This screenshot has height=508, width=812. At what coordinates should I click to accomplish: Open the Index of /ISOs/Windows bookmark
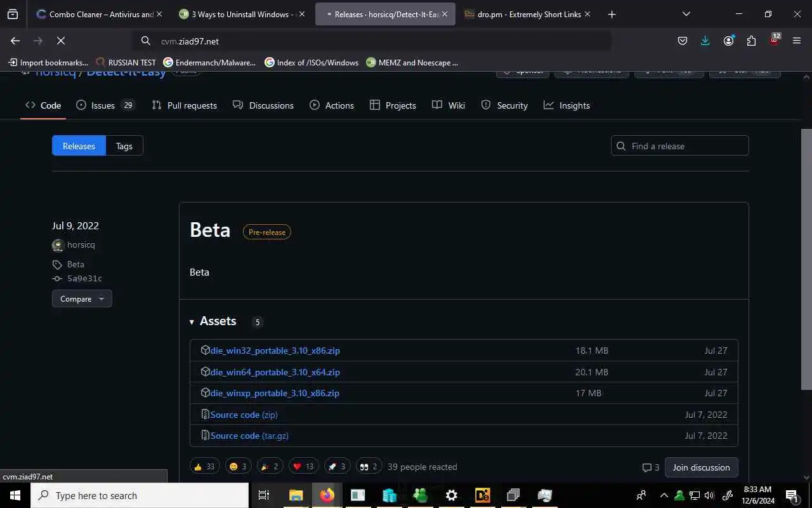point(311,62)
